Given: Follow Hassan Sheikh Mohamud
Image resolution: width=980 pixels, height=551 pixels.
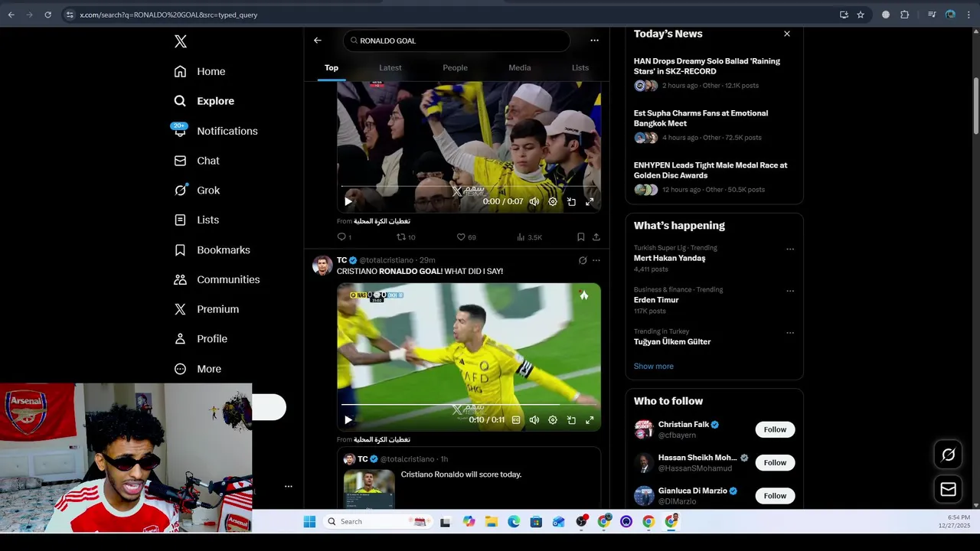Looking at the screenshot, I should click(775, 462).
